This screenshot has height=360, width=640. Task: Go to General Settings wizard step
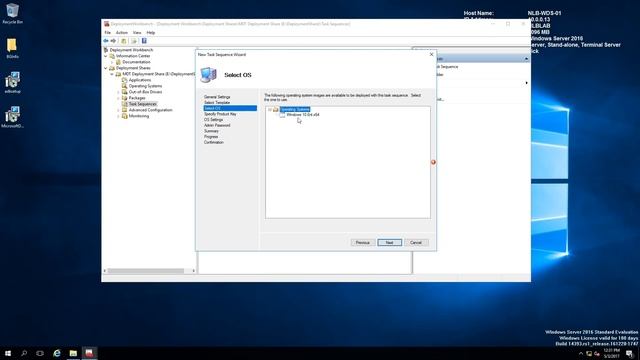point(217,97)
